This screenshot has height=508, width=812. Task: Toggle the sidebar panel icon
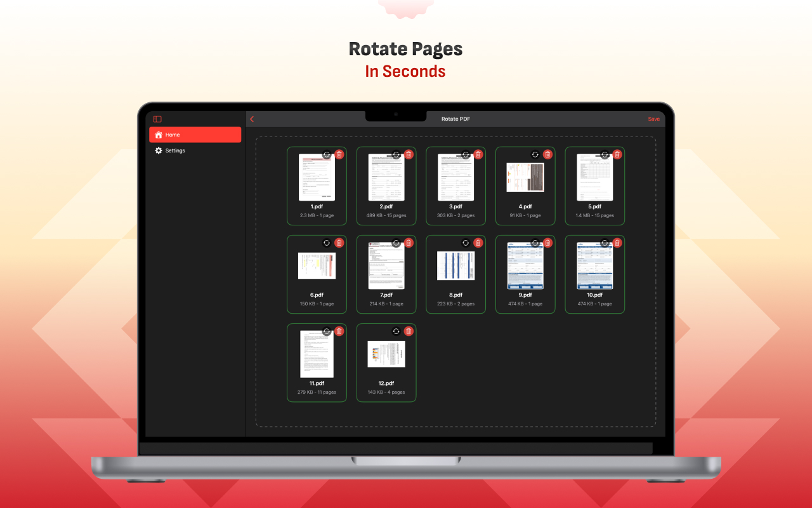(157, 119)
